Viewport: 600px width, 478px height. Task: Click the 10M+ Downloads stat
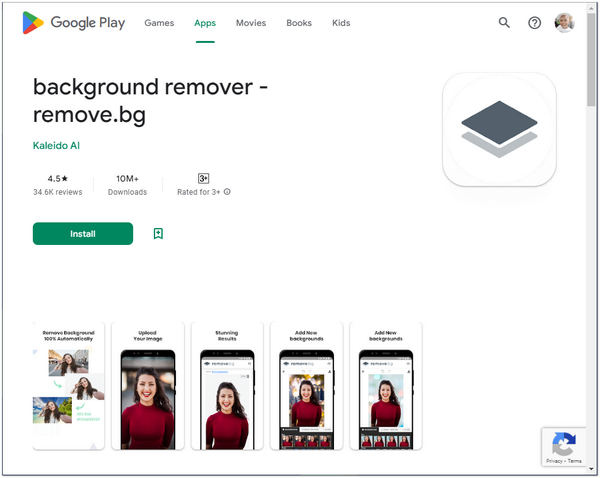(127, 185)
